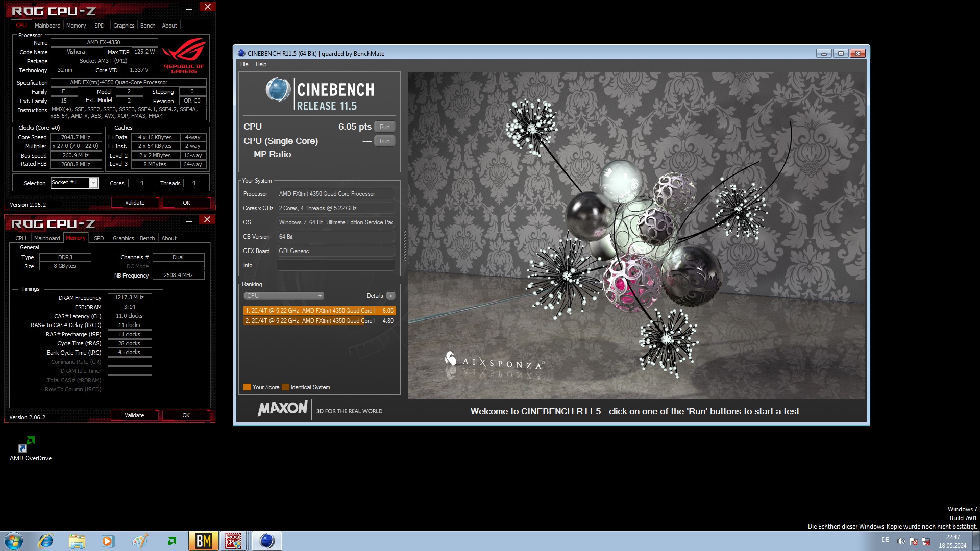This screenshot has width=980, height=551.
Task: Open the File menu in Cinebench
Action: pyautogui.click(x=244, y=64)
